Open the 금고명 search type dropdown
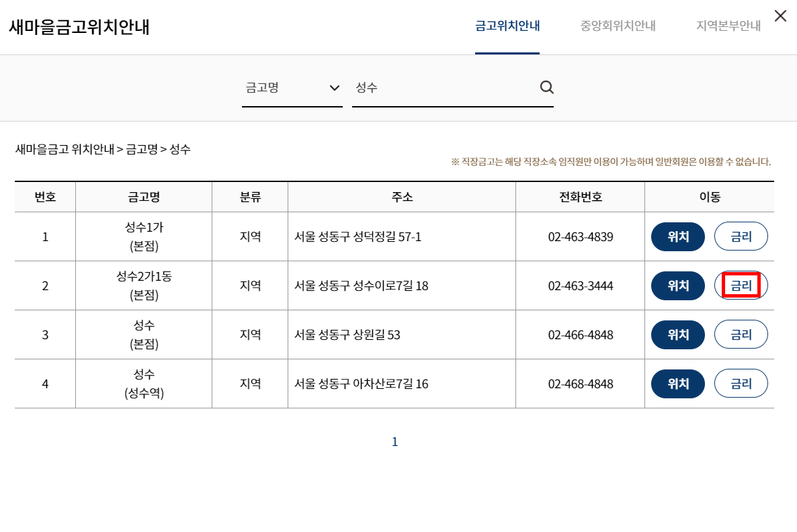Screen dimensions: 797x532 292,88
